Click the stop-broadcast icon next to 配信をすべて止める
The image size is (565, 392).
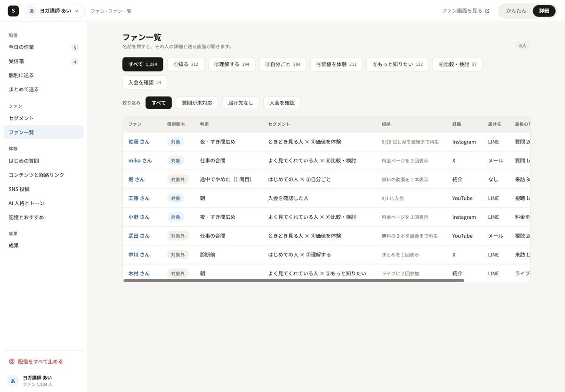coord(12,361)
